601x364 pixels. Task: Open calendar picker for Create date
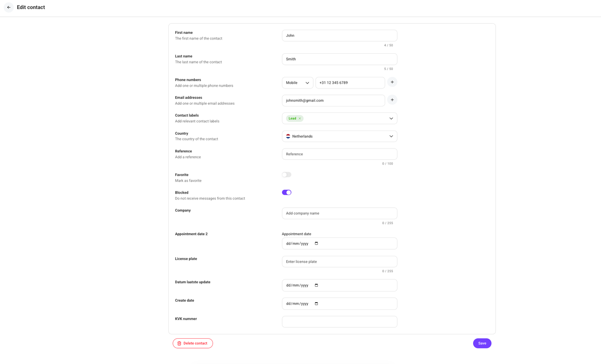tap(316, 303)
